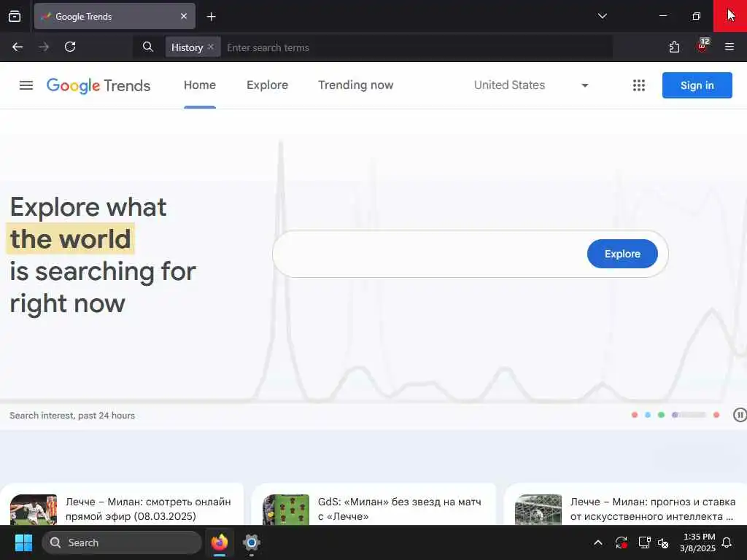
Task: Click the Sign in button
Action: (697, 85)
